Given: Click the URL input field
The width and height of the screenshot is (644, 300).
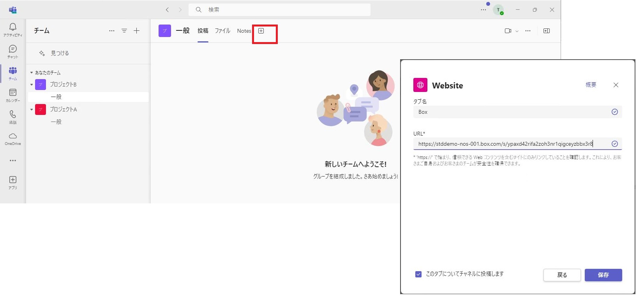Looking at the screenshot, I should click(x=517, y=144).
